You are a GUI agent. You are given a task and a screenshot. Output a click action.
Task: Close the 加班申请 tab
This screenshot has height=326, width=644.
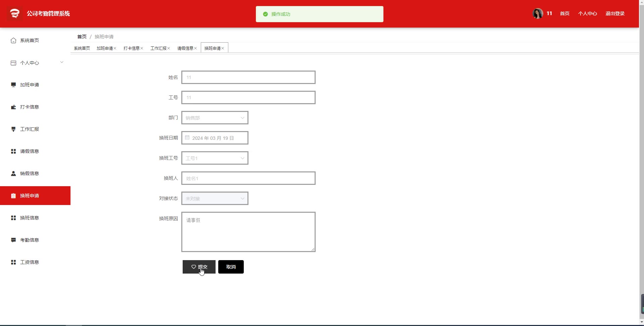115,48
